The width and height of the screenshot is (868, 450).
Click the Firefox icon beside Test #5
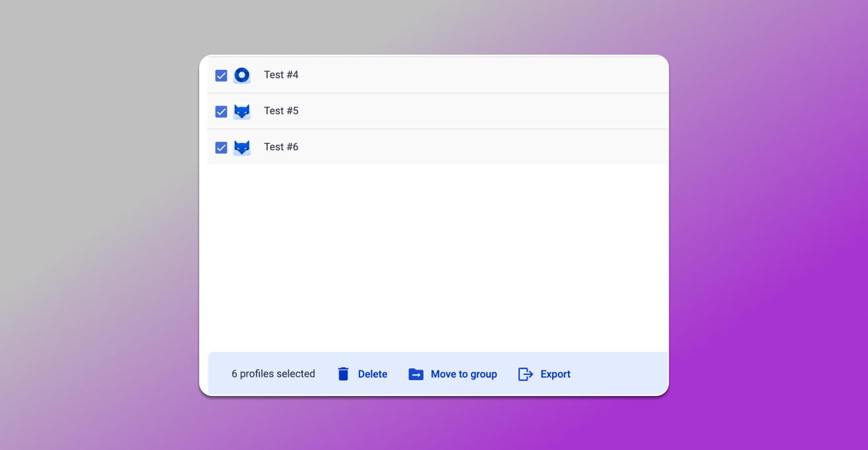pos(241,111)
